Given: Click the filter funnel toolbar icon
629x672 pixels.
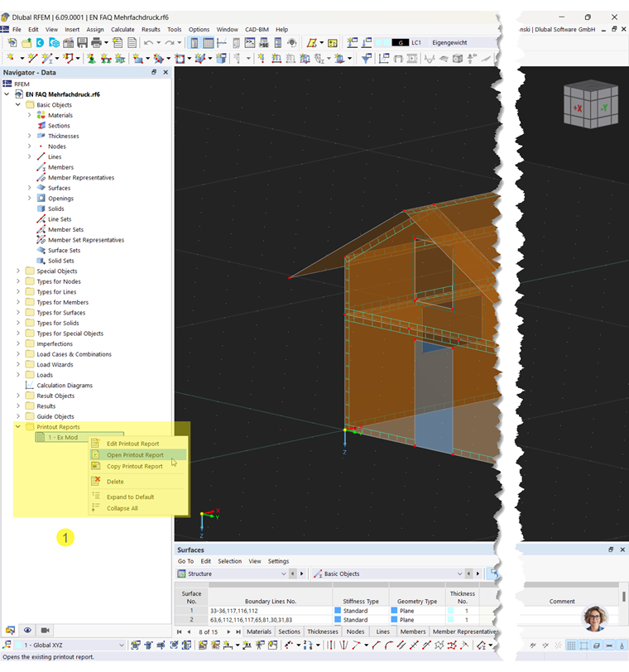Looking at the screenshot, I should tap(366, 58).
